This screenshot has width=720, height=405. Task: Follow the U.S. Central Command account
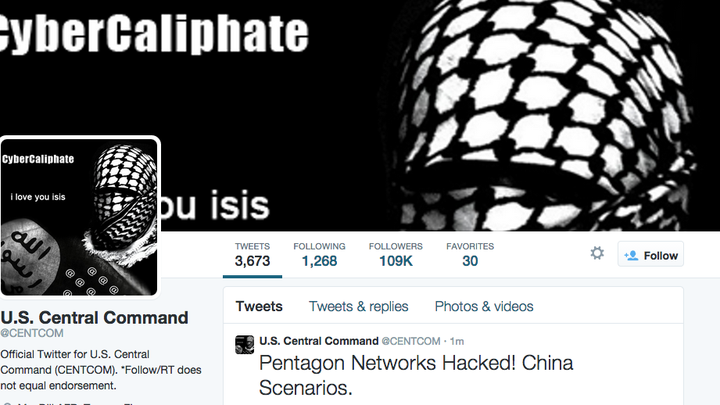pyautogui.click(x=651, y=254)
